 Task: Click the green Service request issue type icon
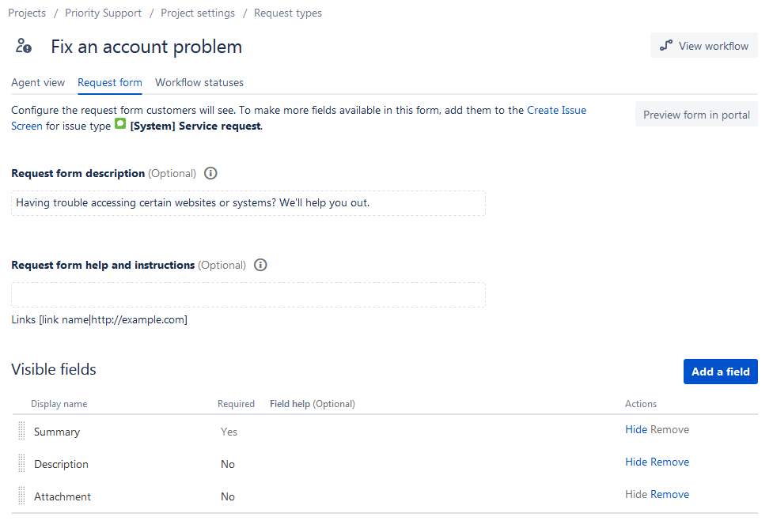tap(120, 124)
